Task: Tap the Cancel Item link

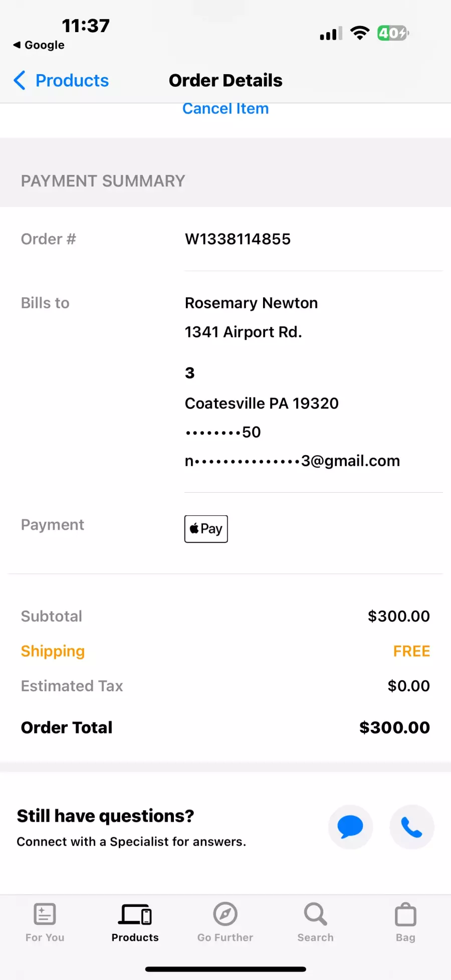Action: click(225, 109)
